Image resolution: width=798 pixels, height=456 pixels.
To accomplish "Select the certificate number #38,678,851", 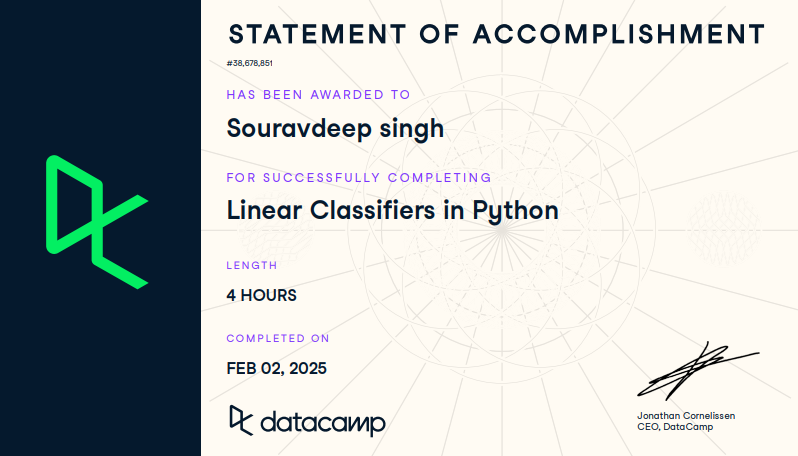I will [x=249, y=63].
